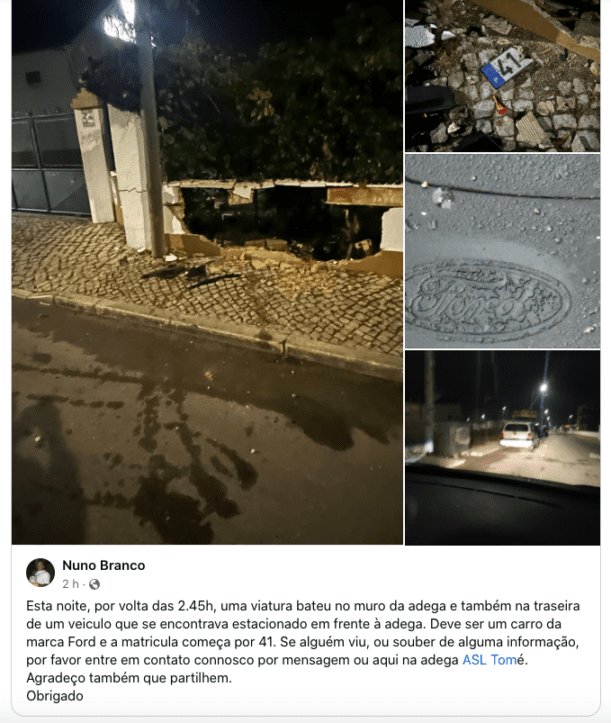The image size is (611, 723).
Task: Click Nuno Branco's profile picture
Action: [x=41, y=573]
